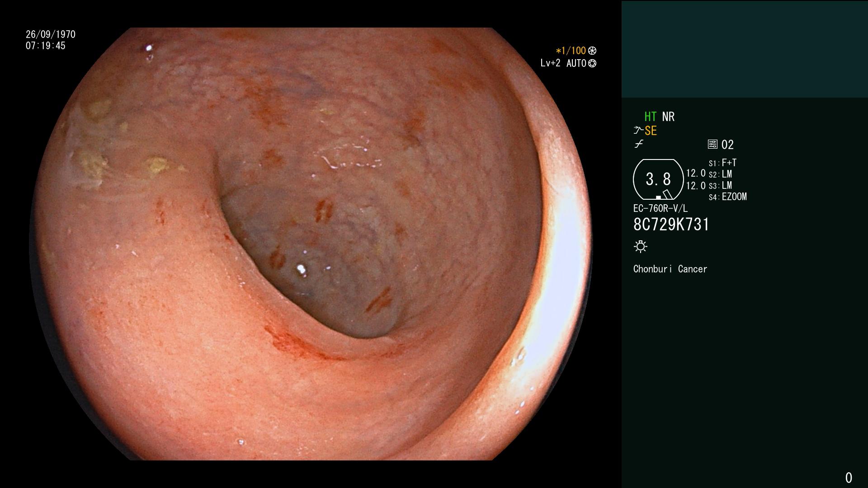Click the shutter icon beside 1/100
This screenshot has height=488, width=868.
(592, 51)
